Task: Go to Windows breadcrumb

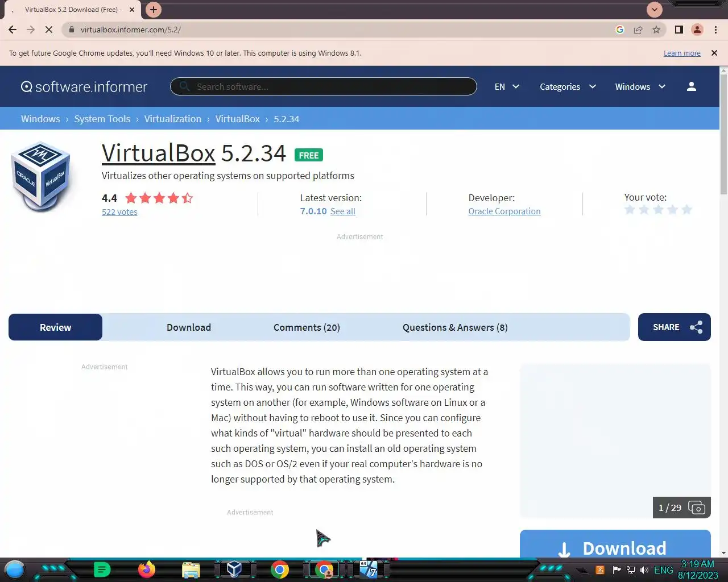Action: pyautogui.click(x=40, y=119)
